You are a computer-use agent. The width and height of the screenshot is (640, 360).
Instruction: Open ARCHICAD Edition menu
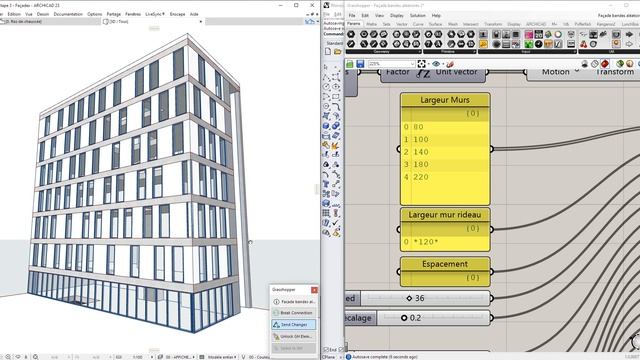coord(14,14)
